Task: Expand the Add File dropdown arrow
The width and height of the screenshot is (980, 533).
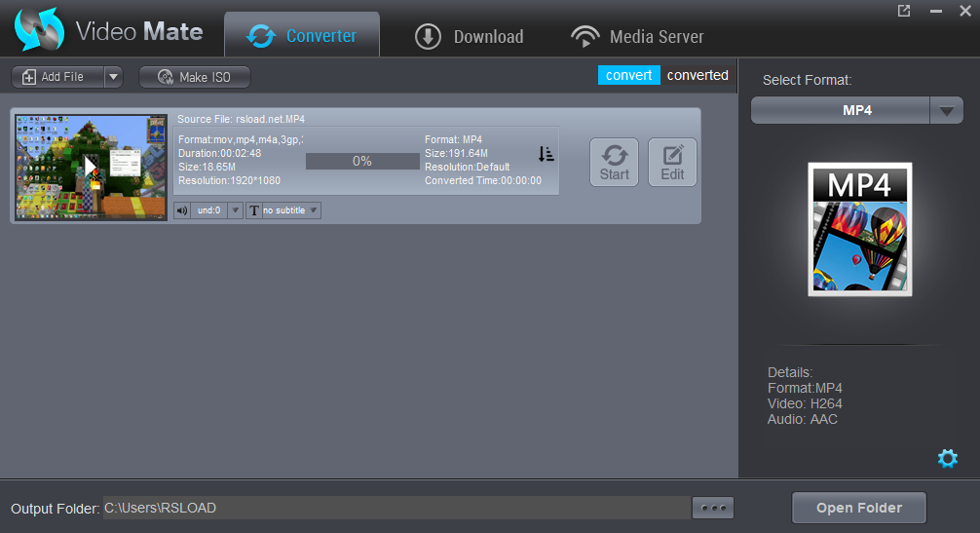Action: [113, 77]
